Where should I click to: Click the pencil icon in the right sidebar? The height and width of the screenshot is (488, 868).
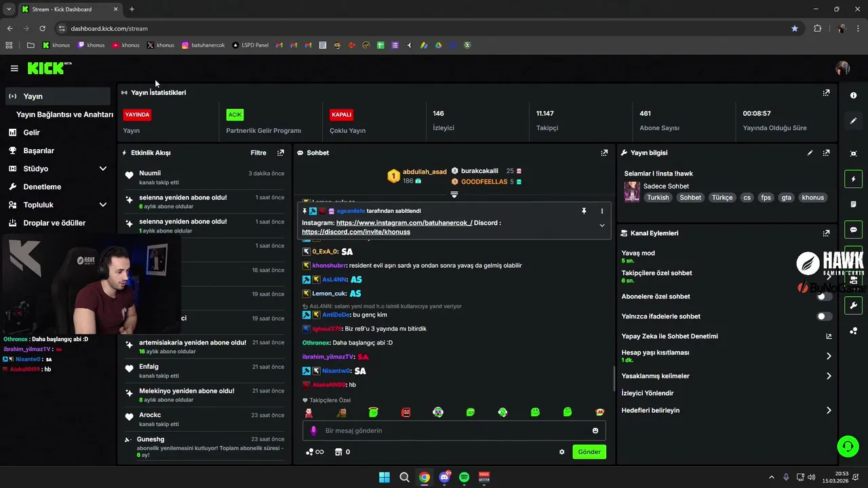coord(854,121)
